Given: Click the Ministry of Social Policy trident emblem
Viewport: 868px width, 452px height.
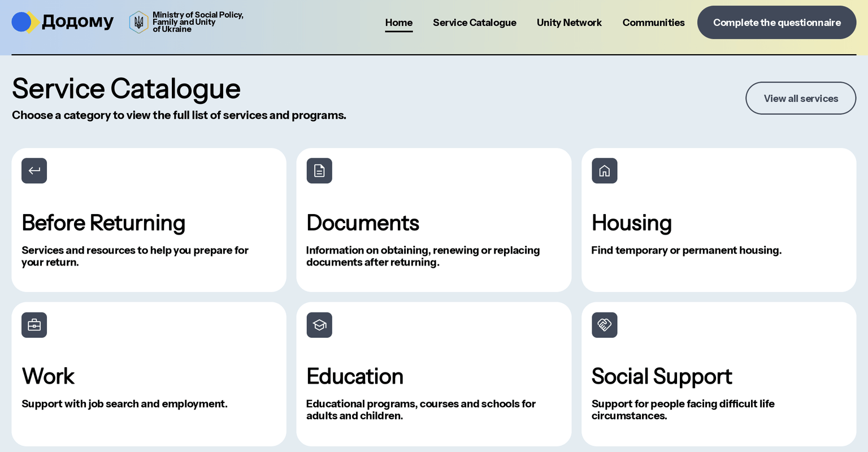Looking at the screenshot, I should coord(138,22).
